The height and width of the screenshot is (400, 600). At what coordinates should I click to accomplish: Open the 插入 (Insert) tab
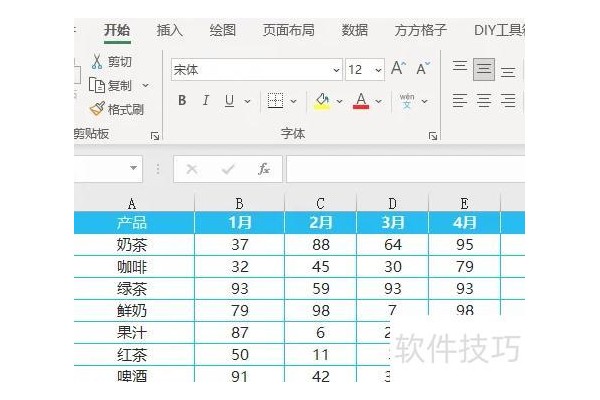pos(170,30)
